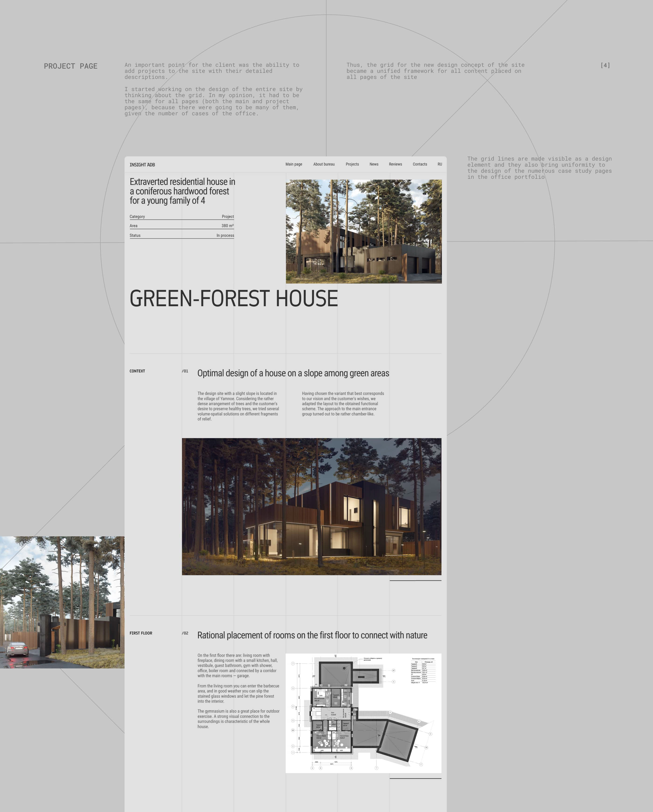
Task: Go to About bureau page
Action: [324, 164]
